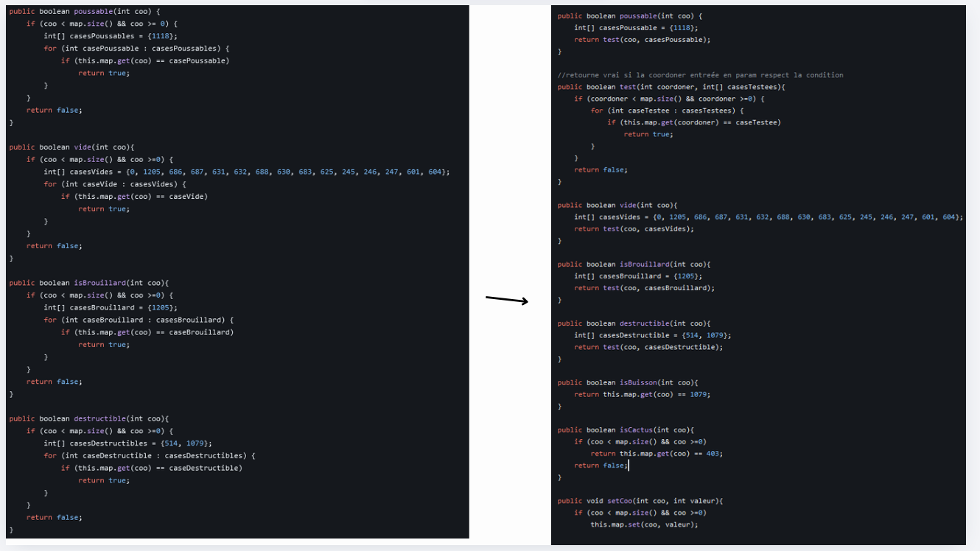Viewport: 980px width, 551px height.
Task: Select the casesVides array line in right panel
Action: click(x=769, y=217)
